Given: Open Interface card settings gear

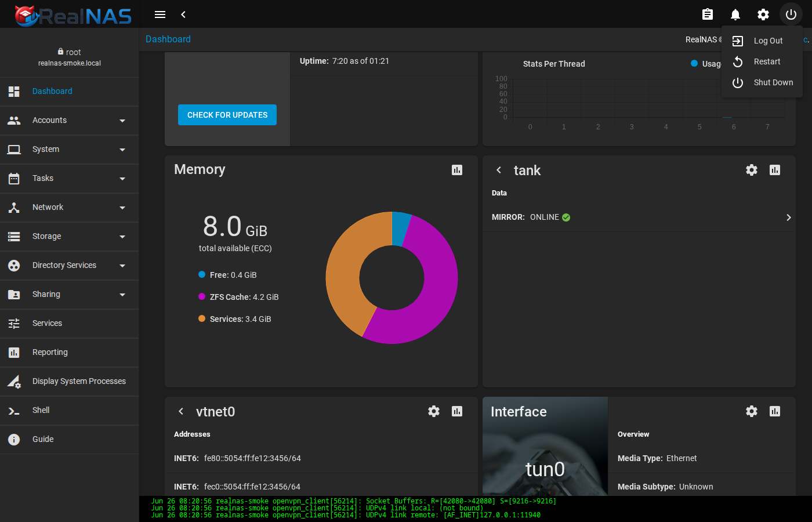Looking at the screenshot, I should 752,411.
